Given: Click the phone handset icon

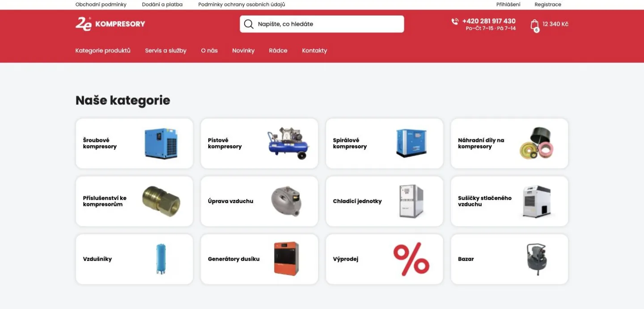Looking at the screenshot, I should click(x=455, y=21).
